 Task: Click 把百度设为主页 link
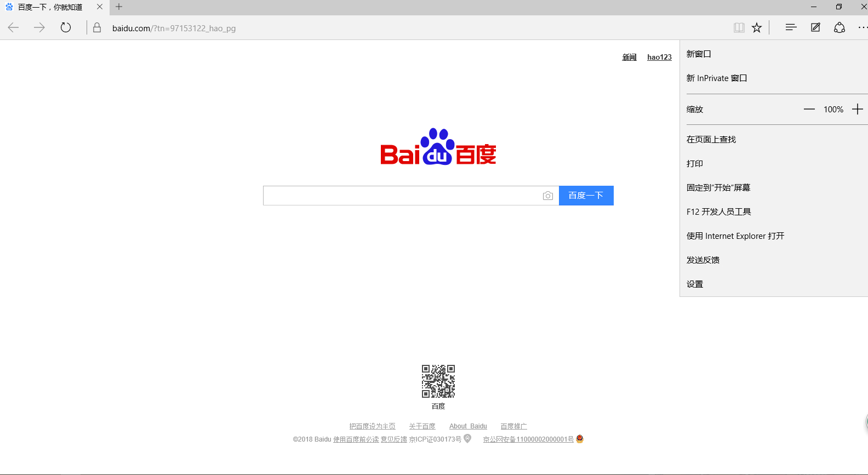point(372,426)
